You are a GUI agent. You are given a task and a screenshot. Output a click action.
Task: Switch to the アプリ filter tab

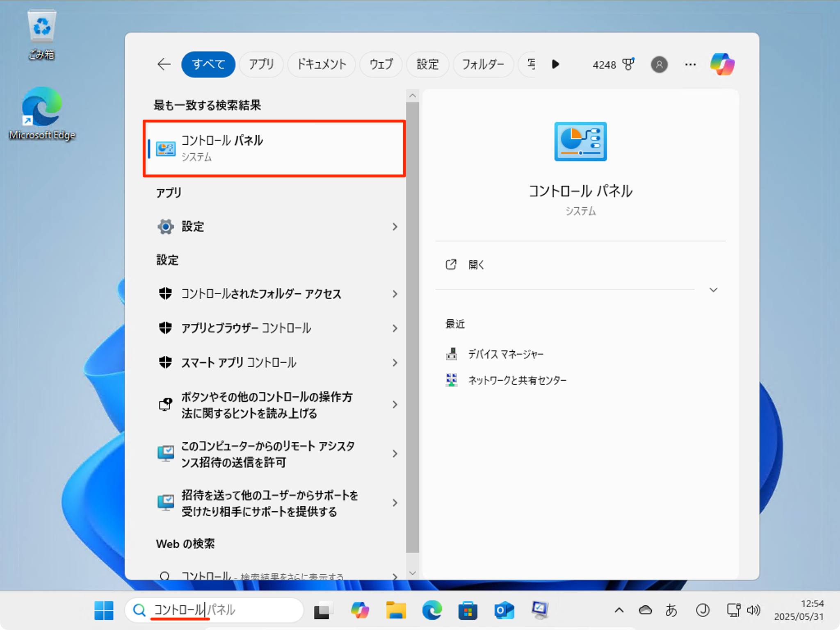pyautogui.click(x=261, y=64)
